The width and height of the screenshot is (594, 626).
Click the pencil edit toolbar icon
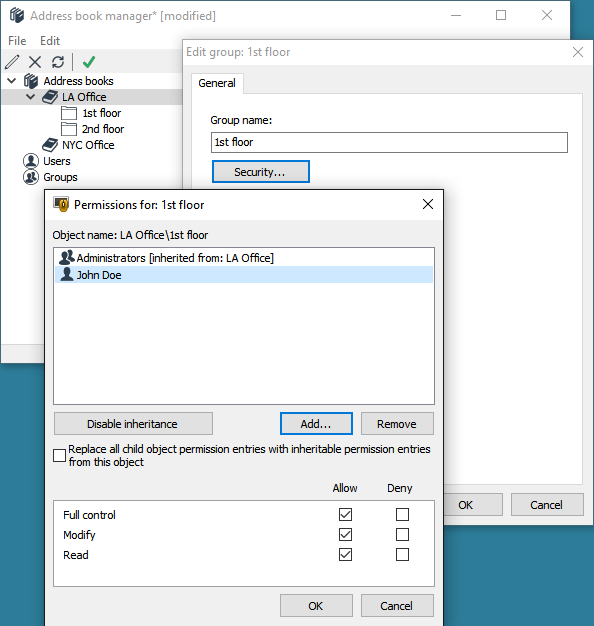(12, 62)
